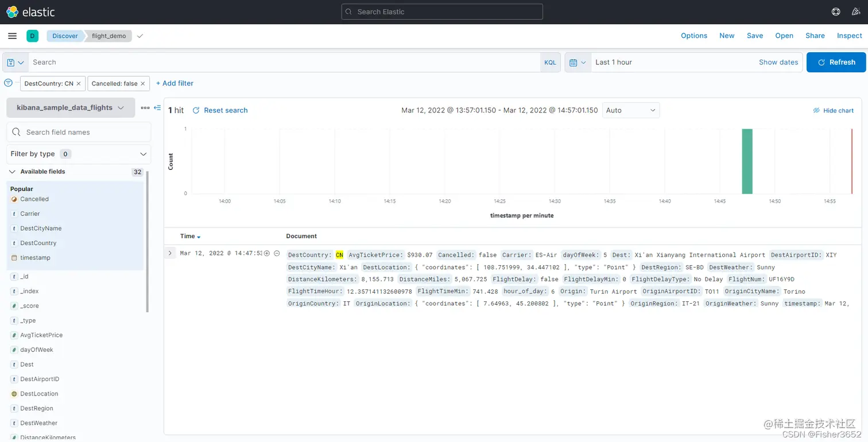
Task: Click the green histogram bar at 14:47
Action: [747, 161]
